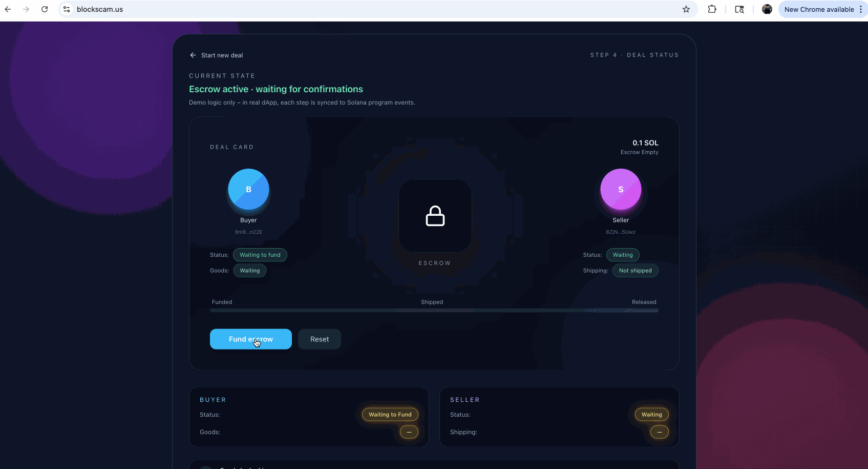Click the Start new deal link
Image resolution: width=868 pixels, height=469 pixels.
(222, 55)
